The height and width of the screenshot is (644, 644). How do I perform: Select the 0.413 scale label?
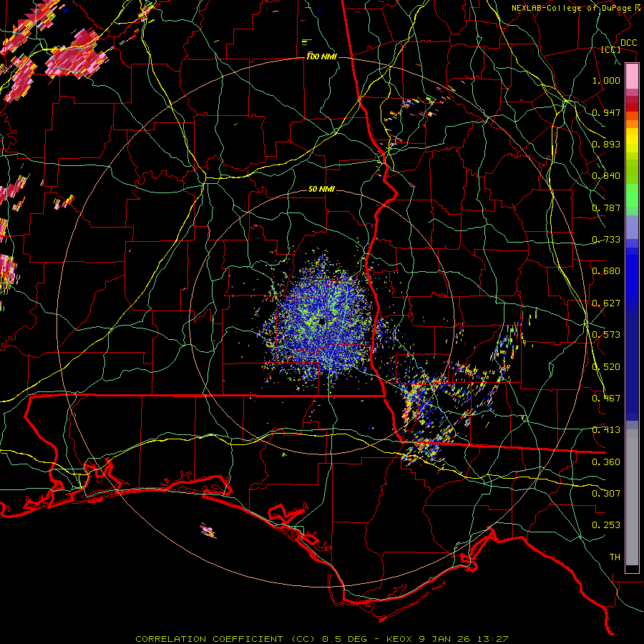pos(606,430)
